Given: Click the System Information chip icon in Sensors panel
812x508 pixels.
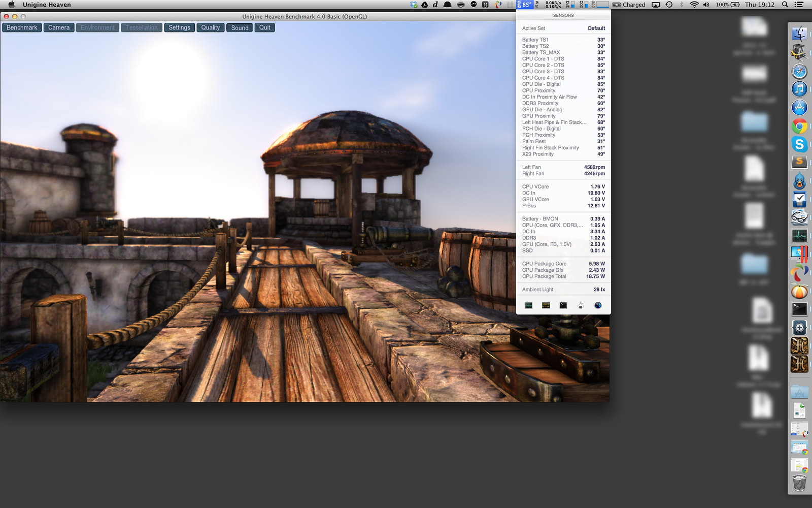Looking at the screenshot, I should [x=546, y=305].
